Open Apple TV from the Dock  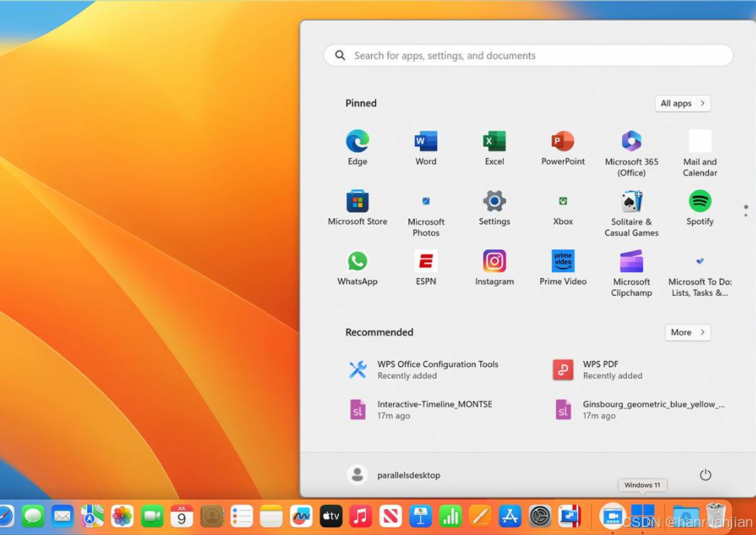(330, 517)
